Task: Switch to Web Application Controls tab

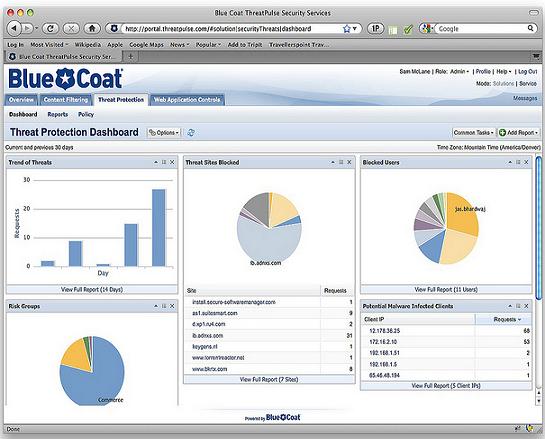Action: [x=187, y=100]
